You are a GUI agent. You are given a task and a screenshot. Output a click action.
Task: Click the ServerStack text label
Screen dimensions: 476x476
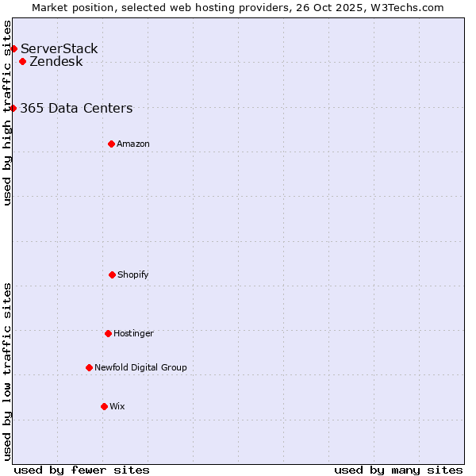click(59, 49)
